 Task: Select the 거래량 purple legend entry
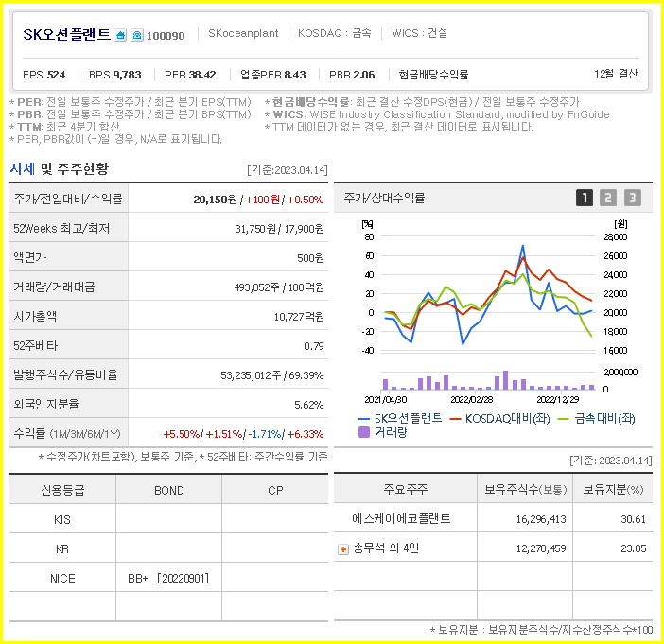383,432
